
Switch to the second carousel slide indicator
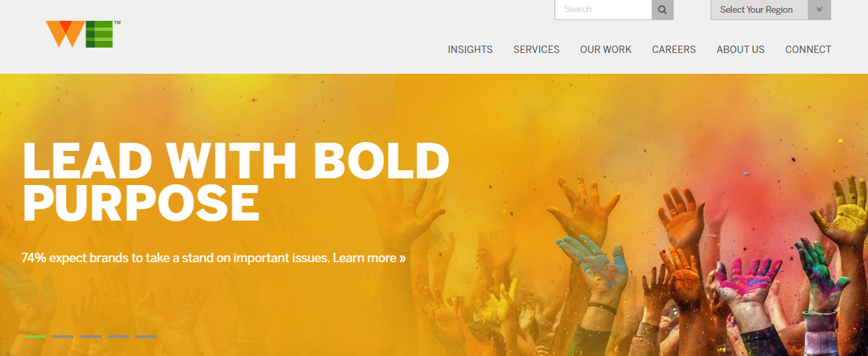coord(63,336)
